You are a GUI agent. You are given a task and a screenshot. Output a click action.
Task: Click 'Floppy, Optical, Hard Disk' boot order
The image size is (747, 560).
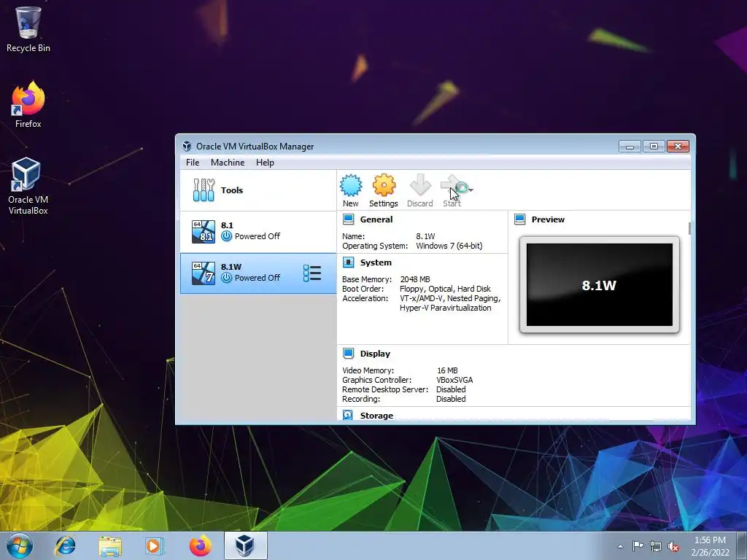[x=445, y=289]
